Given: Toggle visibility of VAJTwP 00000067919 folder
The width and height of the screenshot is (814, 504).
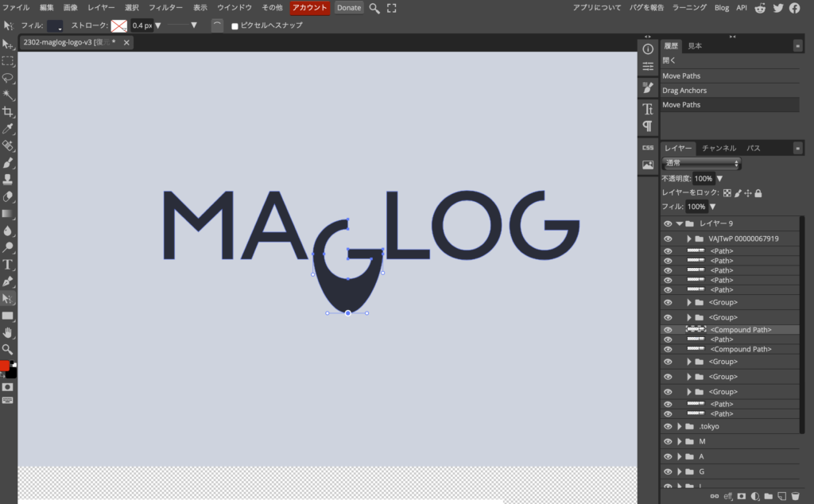Looking at the screenshot, I should tap(668, 238).
